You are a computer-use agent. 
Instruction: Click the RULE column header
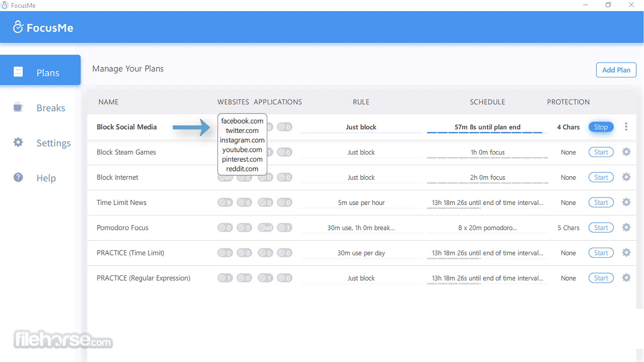pyautogui.click(x=361, y=102)
